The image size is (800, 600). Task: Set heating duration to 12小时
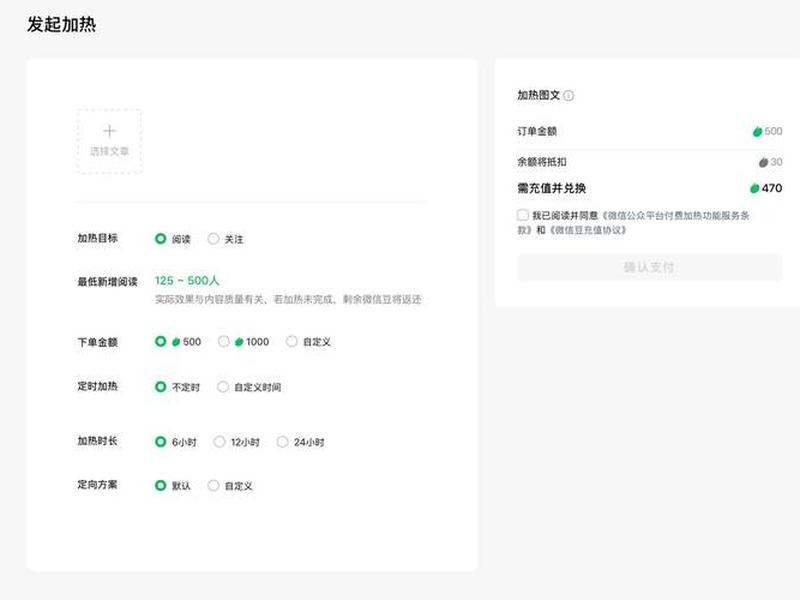[x=219, y=441]
